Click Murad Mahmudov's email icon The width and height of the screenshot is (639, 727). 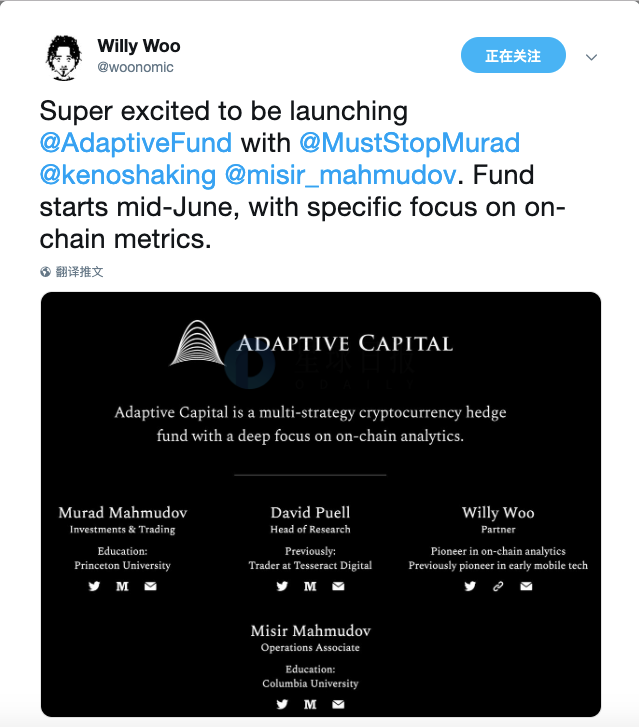point(150,586)
